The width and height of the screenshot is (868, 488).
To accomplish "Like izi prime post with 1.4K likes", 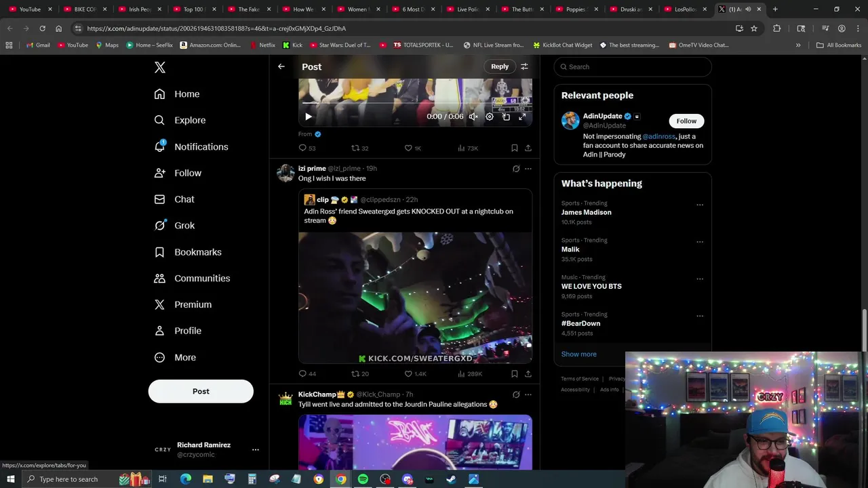I will tap(415, 373).
